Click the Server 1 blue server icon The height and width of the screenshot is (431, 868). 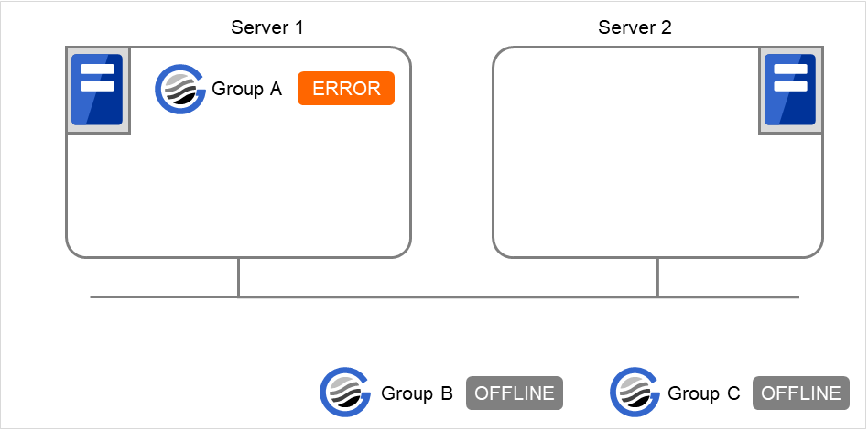(97, 90)
